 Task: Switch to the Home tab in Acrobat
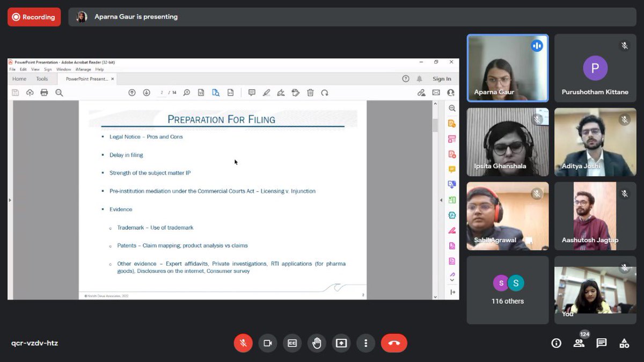pos(19,79)
